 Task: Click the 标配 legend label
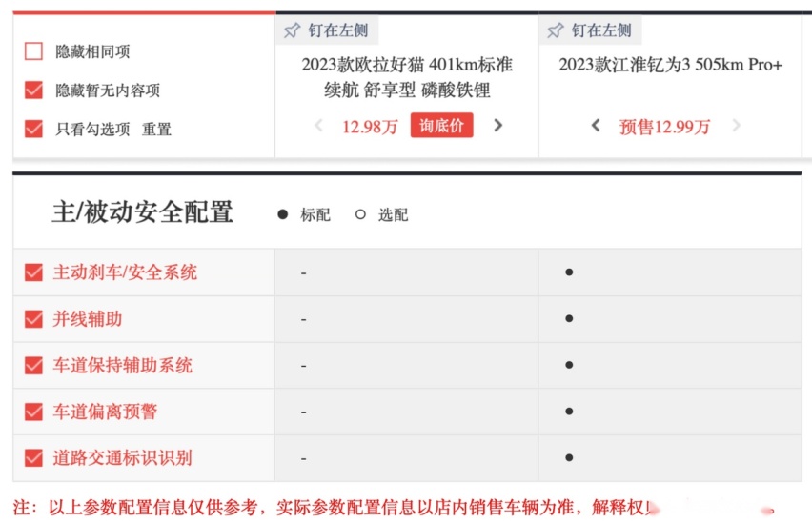[x=315, y=214]
